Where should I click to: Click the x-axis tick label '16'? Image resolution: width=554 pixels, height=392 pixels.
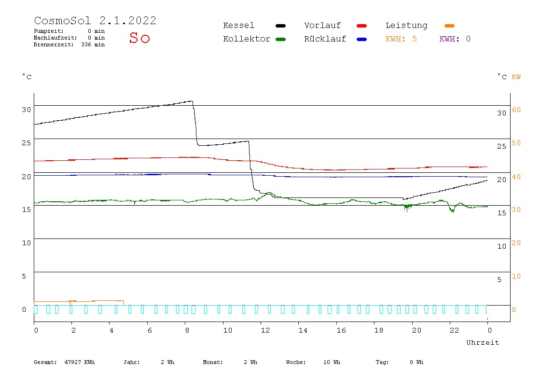coord(341,331)
